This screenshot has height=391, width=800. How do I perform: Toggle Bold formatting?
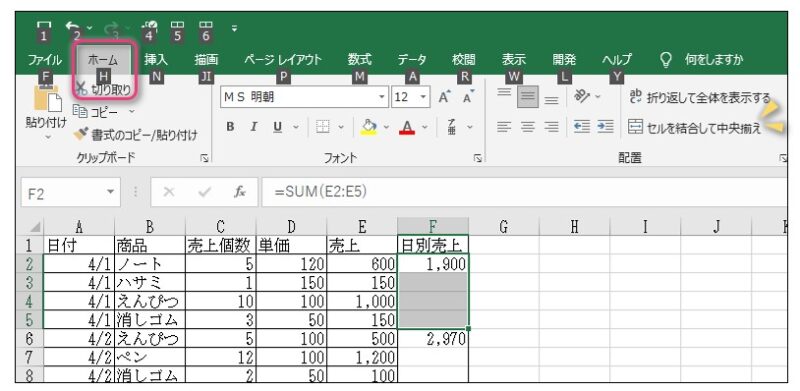tap(231, 127)
